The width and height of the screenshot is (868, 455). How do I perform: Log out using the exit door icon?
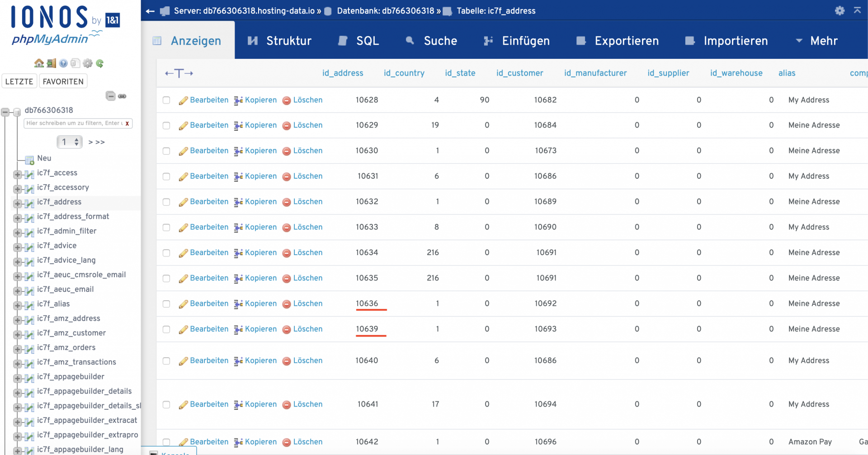click(52, 63)
